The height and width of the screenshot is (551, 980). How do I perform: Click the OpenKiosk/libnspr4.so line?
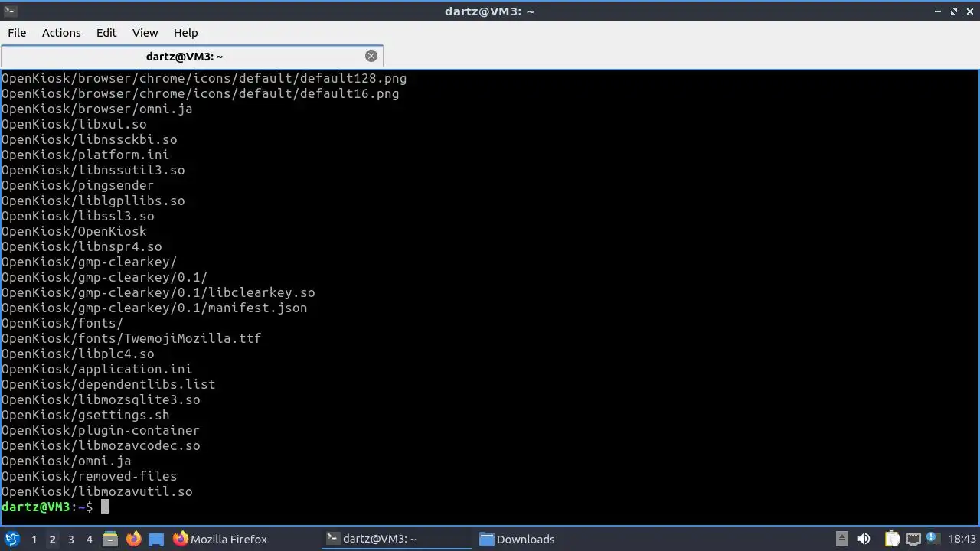tap(81, 246)
